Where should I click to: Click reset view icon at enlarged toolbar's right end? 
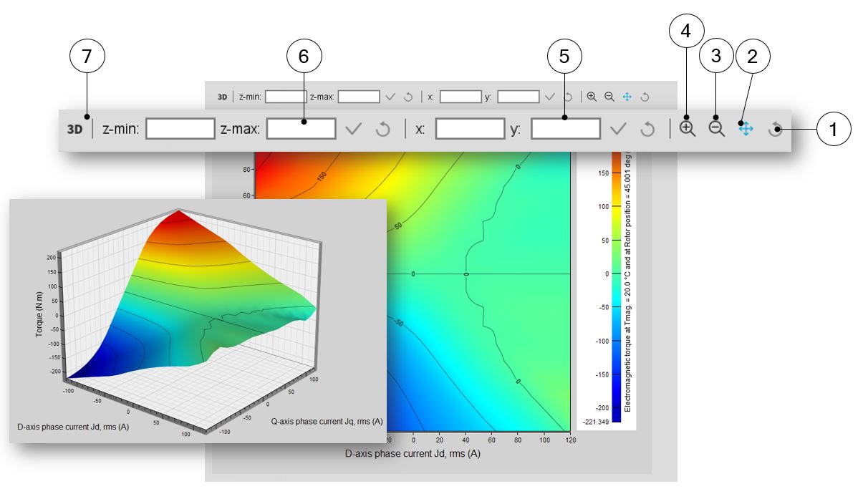click(775, 130)
